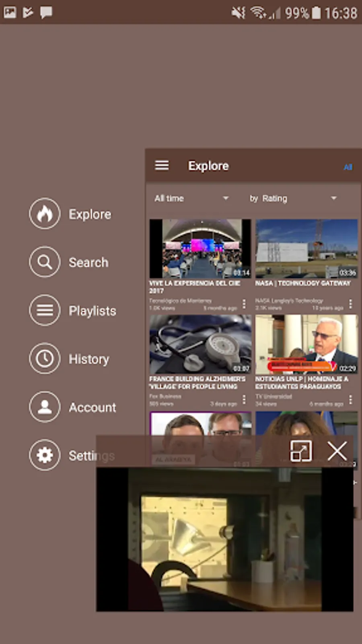Tap the playing video in the floating player
The width and height of the screenshot is (362, 644).
coord(224,539)
